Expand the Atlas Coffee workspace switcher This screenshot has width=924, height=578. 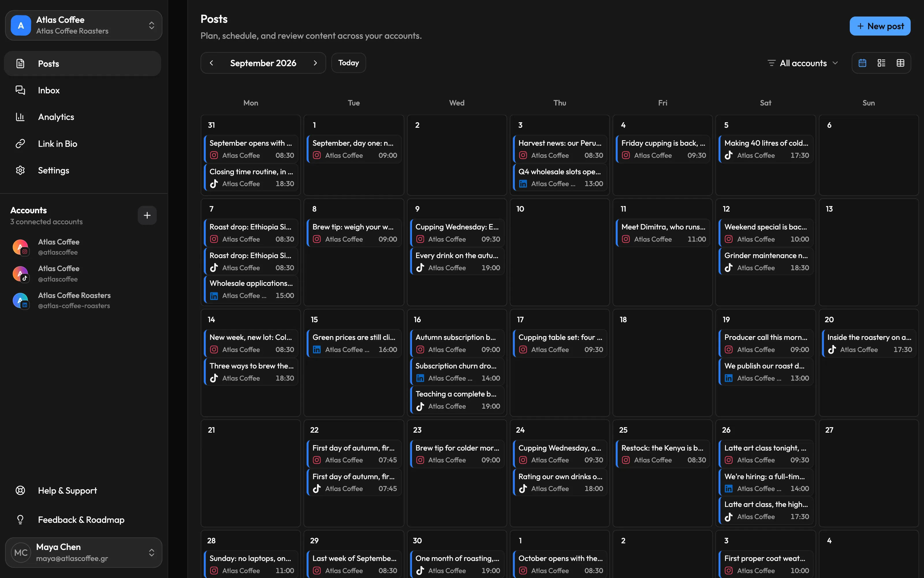[84, 25]
